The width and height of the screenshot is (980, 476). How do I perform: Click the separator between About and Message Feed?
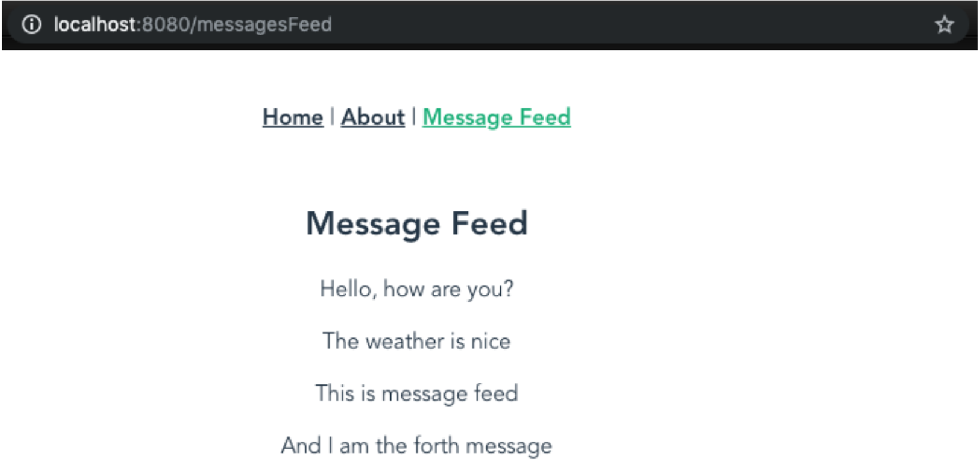pyautogui.click(x=414, y=117)
